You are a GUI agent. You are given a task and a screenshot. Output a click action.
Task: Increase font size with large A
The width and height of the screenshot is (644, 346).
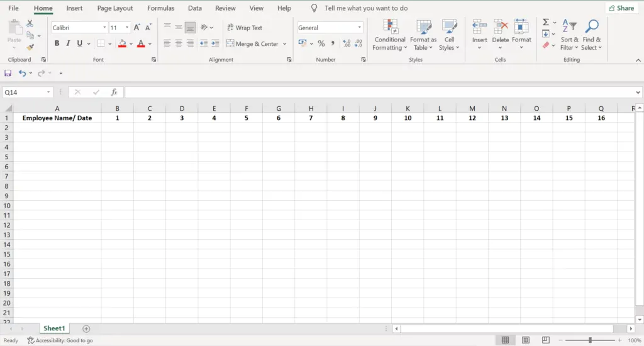point(137,28)
